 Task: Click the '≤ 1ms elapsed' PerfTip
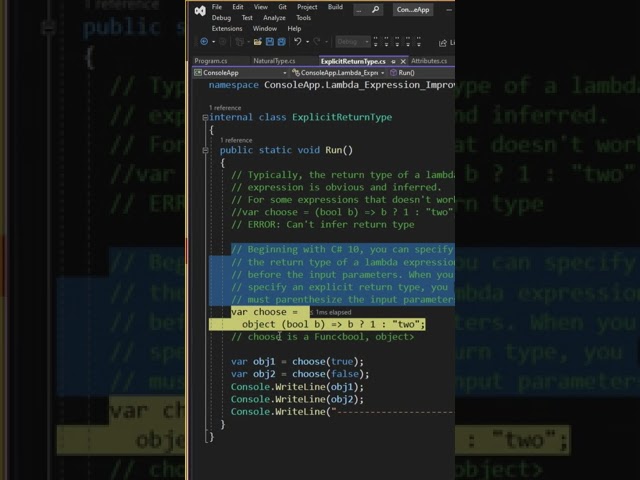click(331, 312)
